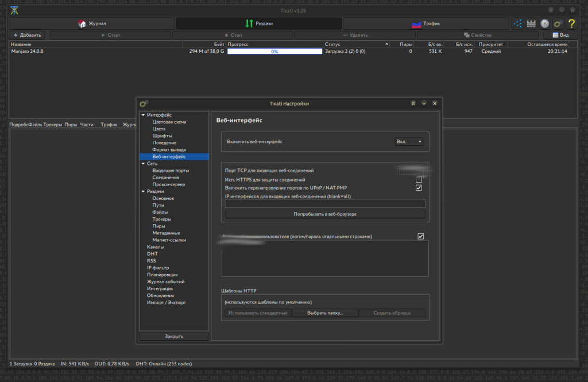Image resolution: width=588 pixels, height=382 pixels.
Task: Switch to the Раздачи transfers tab
Action: [259, 24]
